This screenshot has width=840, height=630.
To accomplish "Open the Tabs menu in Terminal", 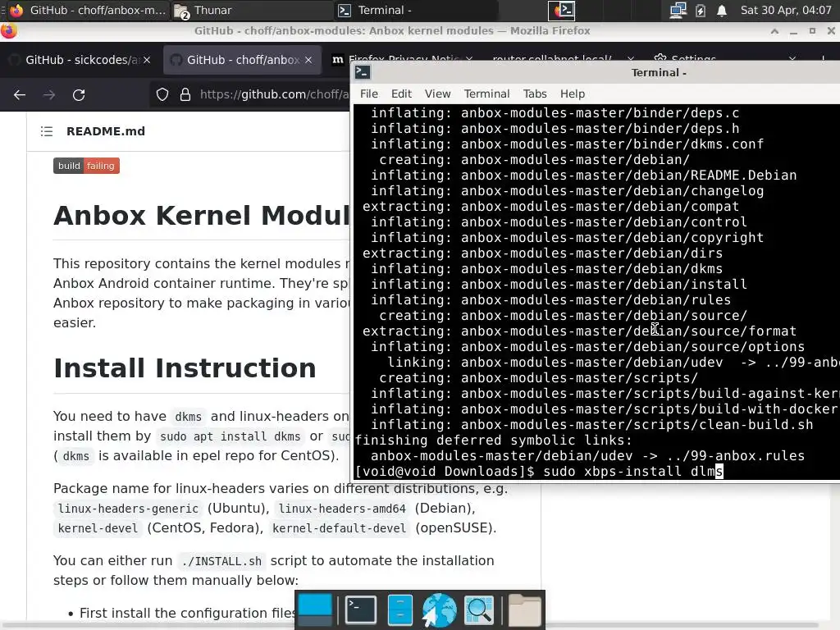I will click(535, 94).
